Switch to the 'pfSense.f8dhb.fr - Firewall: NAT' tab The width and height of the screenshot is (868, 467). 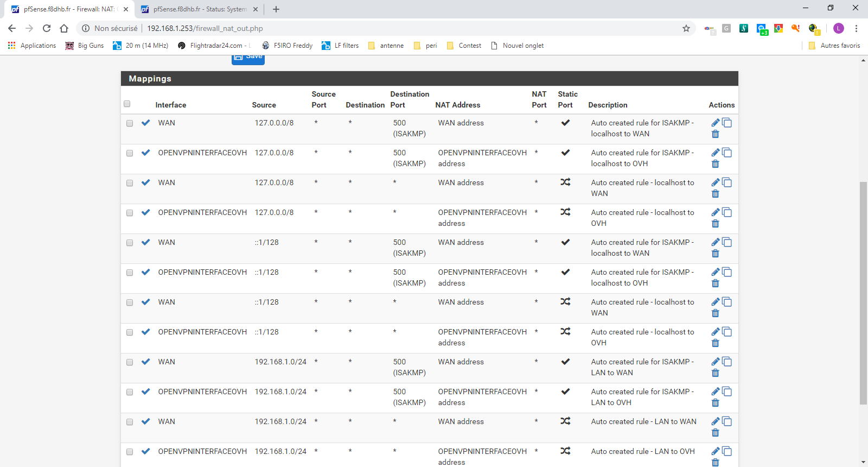(x=69, y=9)
